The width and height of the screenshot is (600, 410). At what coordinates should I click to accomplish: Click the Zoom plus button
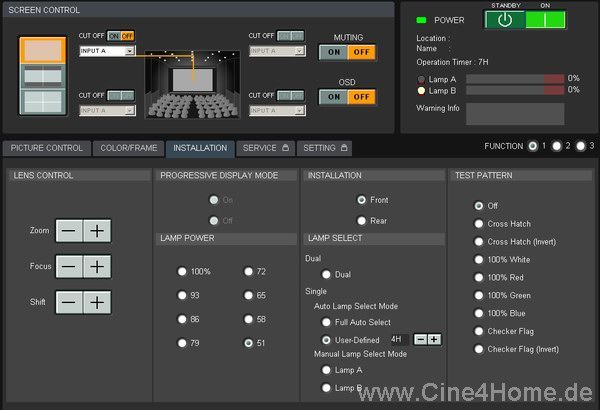point(97,231)
